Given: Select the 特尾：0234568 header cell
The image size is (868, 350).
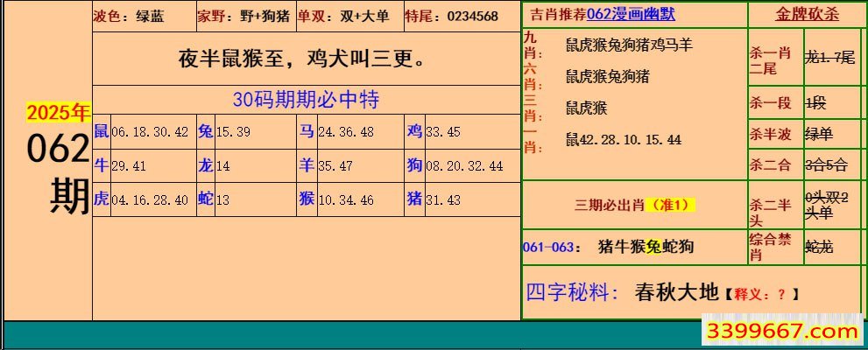Looking at the screenshot, I should click(x=452, y=16).
